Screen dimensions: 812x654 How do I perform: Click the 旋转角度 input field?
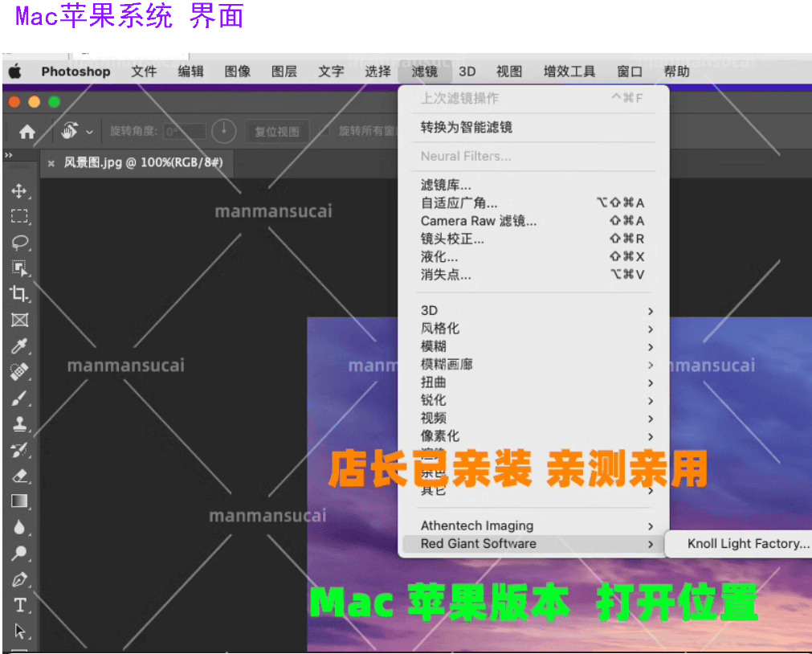pos(184,132)
